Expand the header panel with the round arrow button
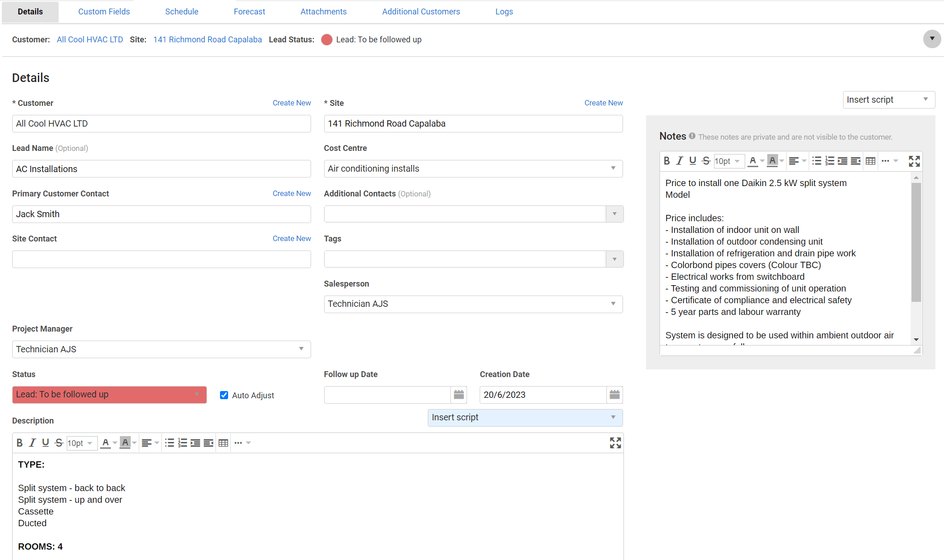This screenshot has height=560, width=944. point(932,39)
